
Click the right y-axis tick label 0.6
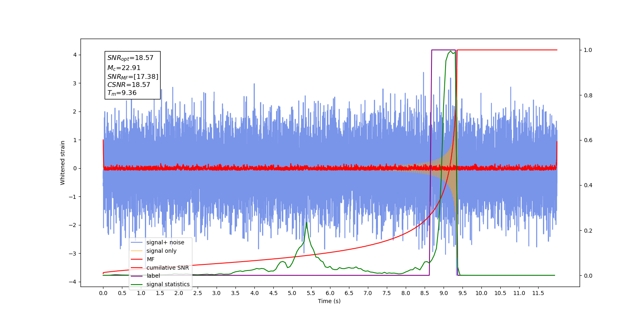click(588, 140)
